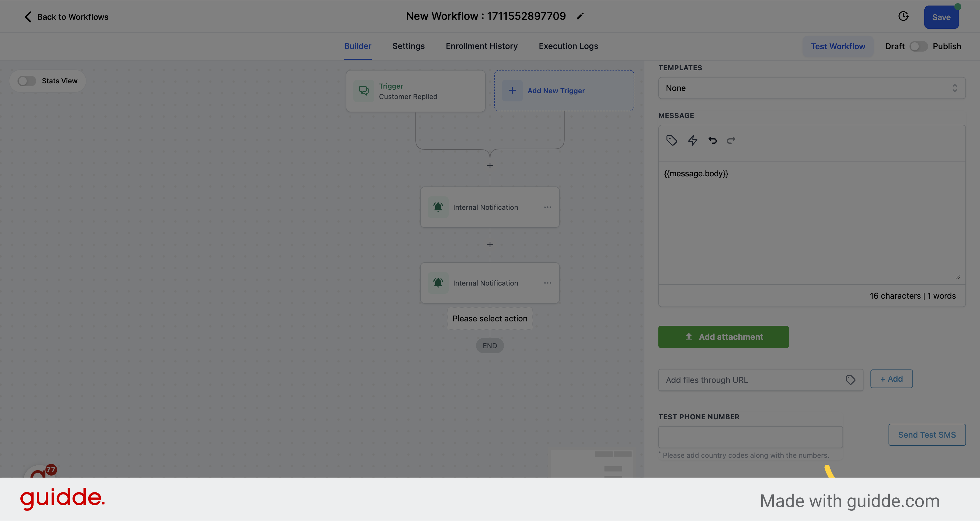This screenshot has height=521, width=980.
Task: Undo the last message edit
Action: pyautogui.click(x=712, y=140)
